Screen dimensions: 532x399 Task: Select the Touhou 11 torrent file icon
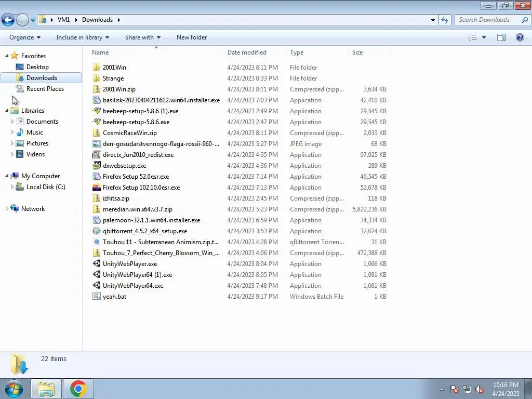tap(96, 242)
